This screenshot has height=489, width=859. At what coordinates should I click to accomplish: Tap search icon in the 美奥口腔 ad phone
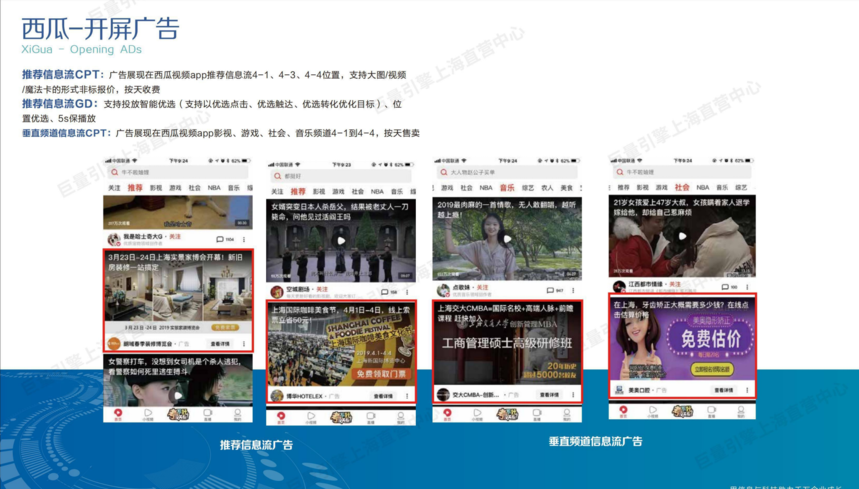pyautogui.click(x=620, y=172)
